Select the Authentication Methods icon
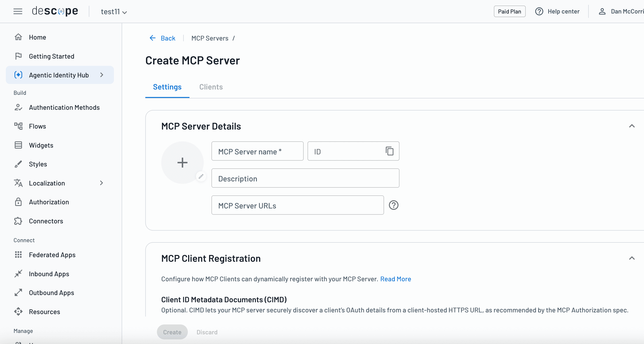644x344 pixels. tap(18, 107)
